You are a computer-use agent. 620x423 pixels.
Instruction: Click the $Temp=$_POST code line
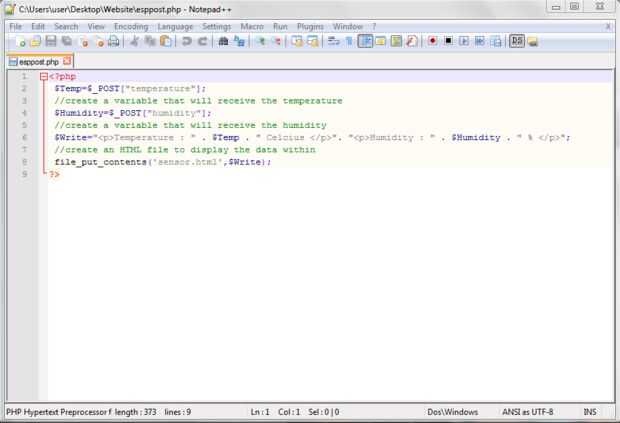pos(130,89)
